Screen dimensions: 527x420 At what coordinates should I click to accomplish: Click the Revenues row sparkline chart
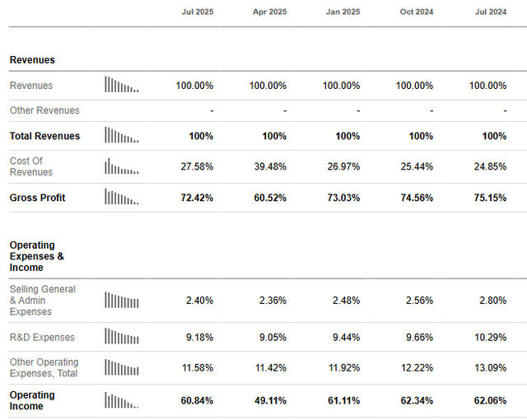[x=122, y=85]
